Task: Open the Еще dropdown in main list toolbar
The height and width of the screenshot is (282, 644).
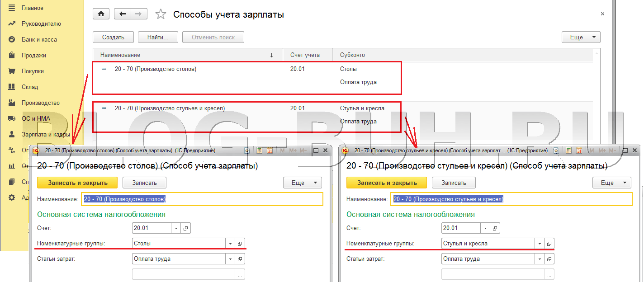Action: [x=581, y=37]
